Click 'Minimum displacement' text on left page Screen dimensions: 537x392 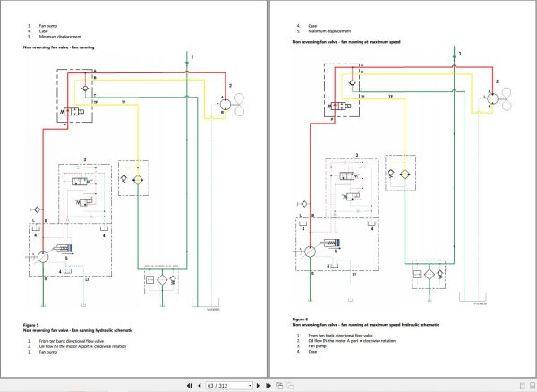[60, 37]
